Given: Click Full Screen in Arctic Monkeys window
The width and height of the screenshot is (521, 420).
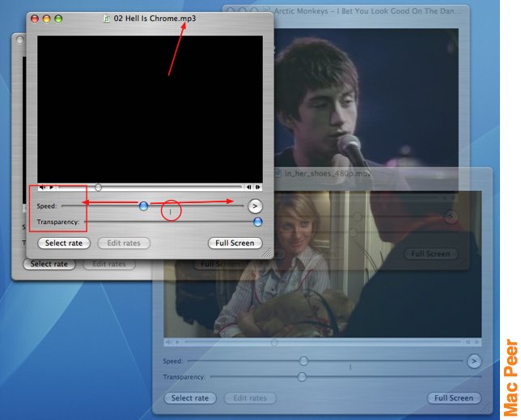Looking at the screenshot, I should [x=430, y=254].
